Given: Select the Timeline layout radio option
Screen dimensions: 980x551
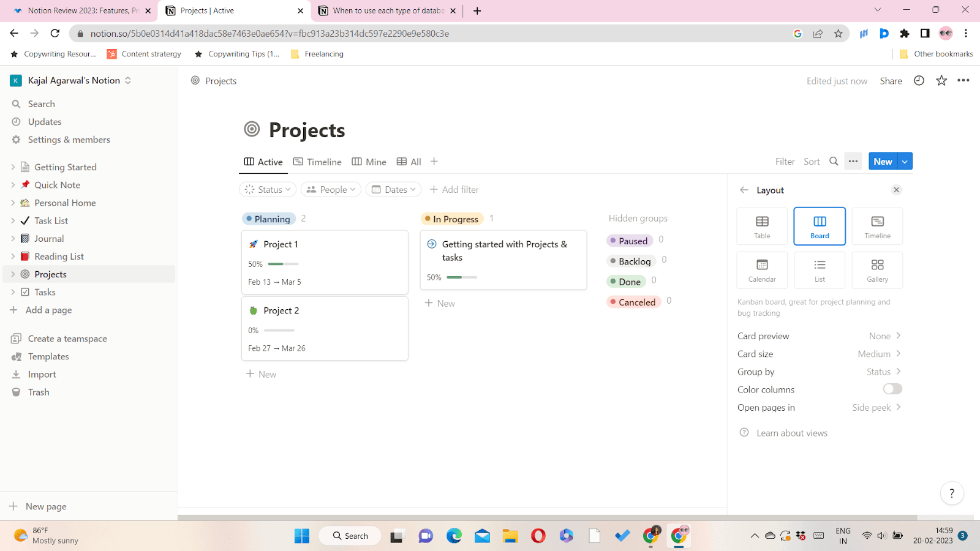Looking at the screenshot, I should tap(877, 226).
